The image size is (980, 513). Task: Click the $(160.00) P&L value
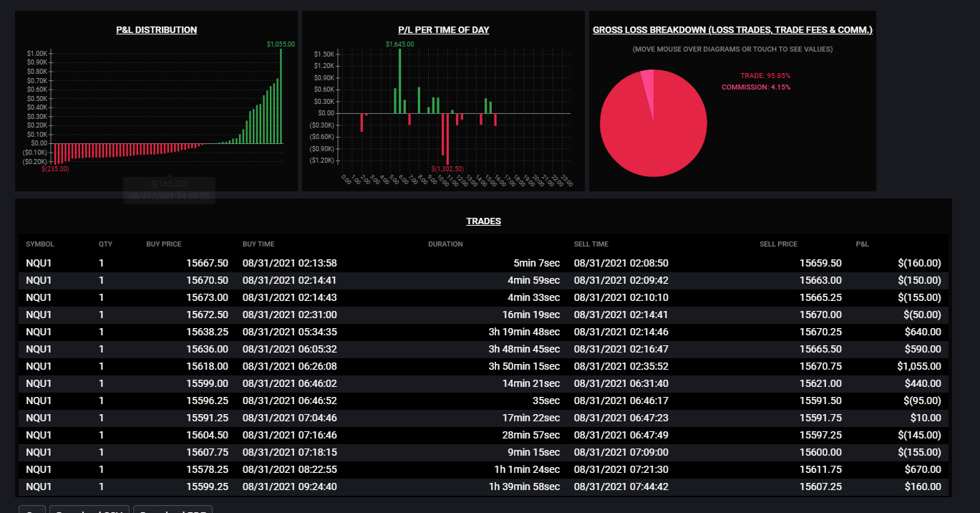tap(919, 264)
